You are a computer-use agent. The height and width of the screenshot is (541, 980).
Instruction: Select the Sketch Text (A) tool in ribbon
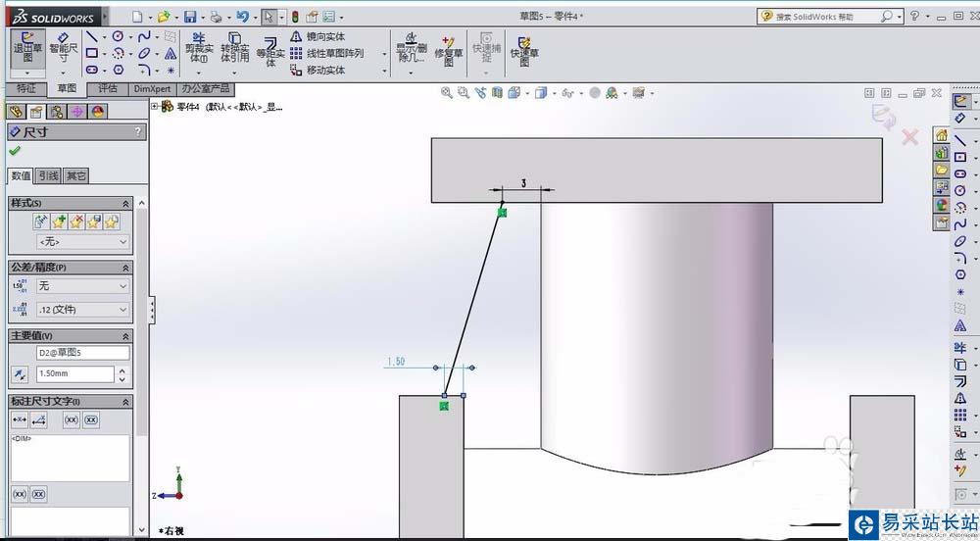(171, 54)
